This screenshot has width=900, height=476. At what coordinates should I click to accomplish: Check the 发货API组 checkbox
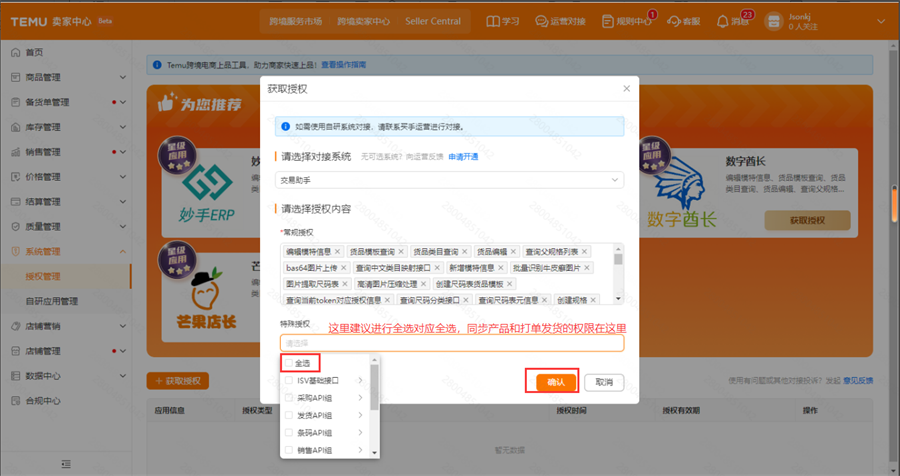289,415
